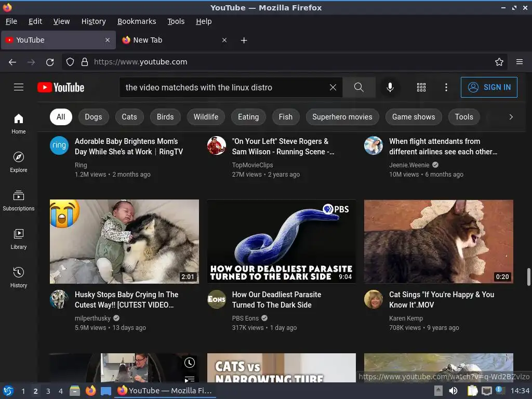Viewport: 532px width, 399px height.
Task: Click the PBS parasite thumbnail
Action: click(282, 241)
